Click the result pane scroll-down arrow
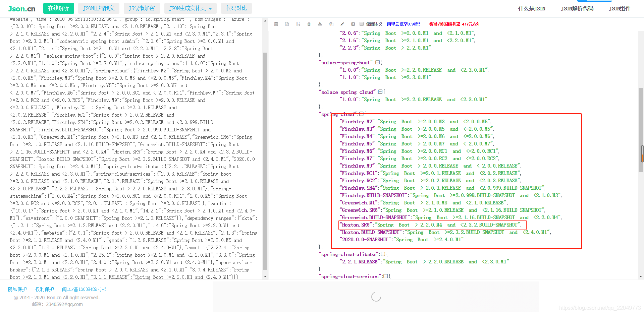This screenshot has height=314, width=644. [641, 276]
